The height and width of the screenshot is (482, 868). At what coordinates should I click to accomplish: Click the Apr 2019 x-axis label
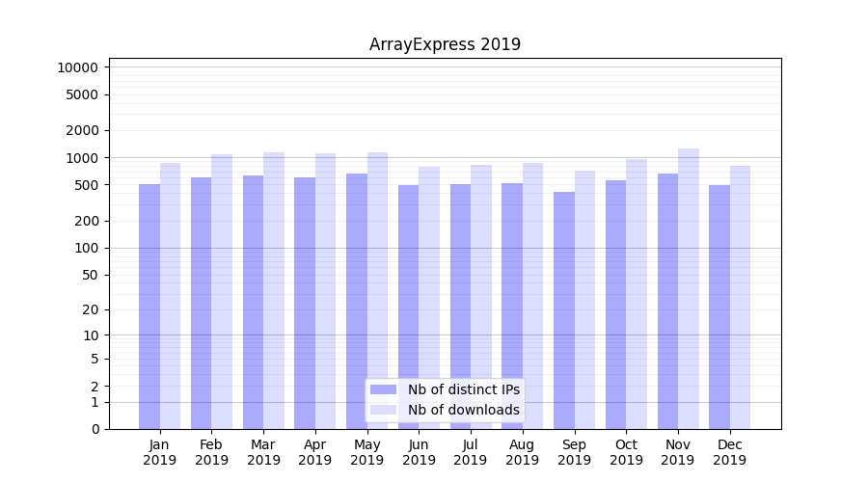point(315,452)
